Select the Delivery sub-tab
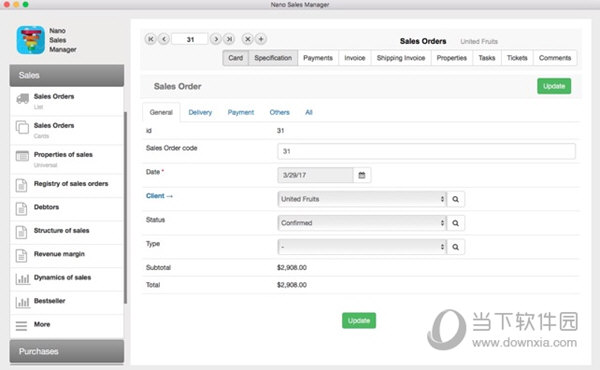Viewport: 600px width, 370px height. (x=200, y=112)
